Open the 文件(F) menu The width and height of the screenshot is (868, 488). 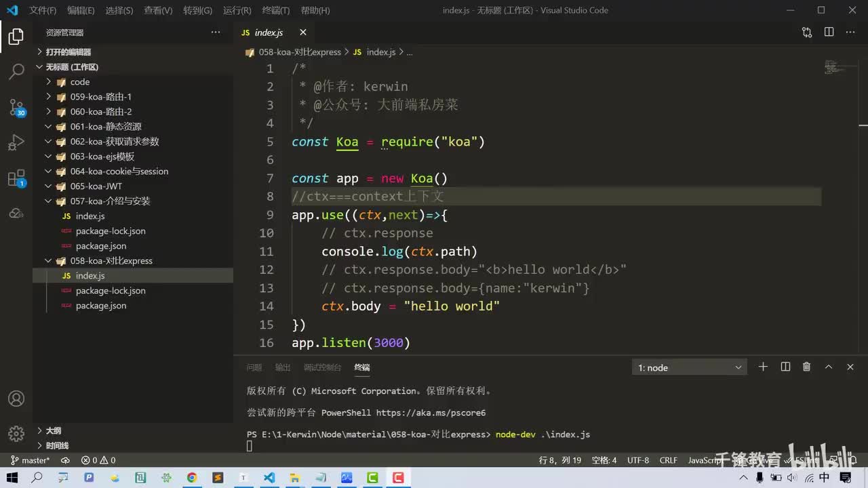click(x=43, y=11)
